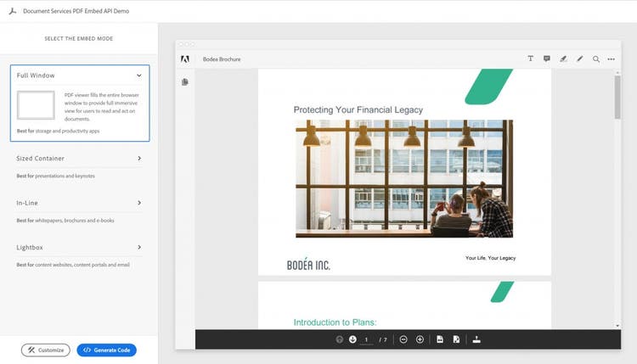The width and height of the screenshot is (637, 364).
Task: Zoom in on the document
Action: pos(420,339)
